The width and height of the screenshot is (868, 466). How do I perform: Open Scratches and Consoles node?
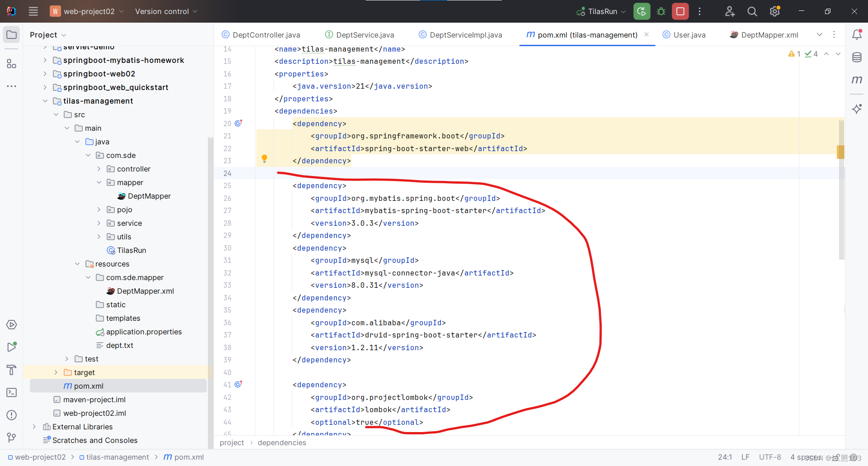pyautogui.click(x=90, y=440)
